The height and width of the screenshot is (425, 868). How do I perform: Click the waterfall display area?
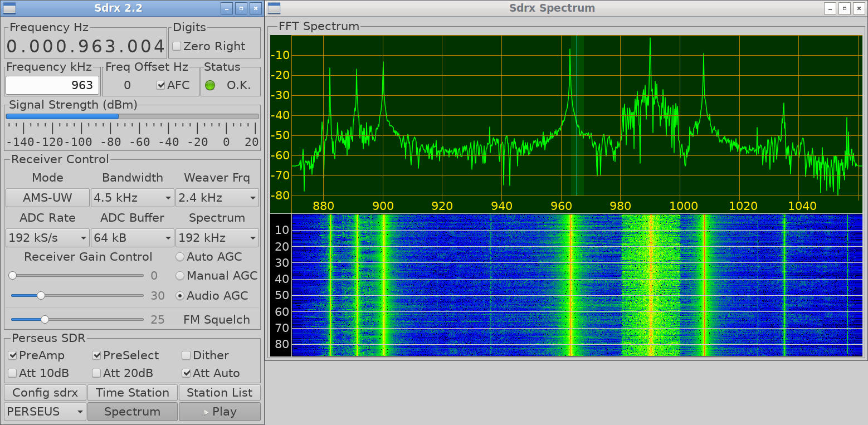(577, 285)
